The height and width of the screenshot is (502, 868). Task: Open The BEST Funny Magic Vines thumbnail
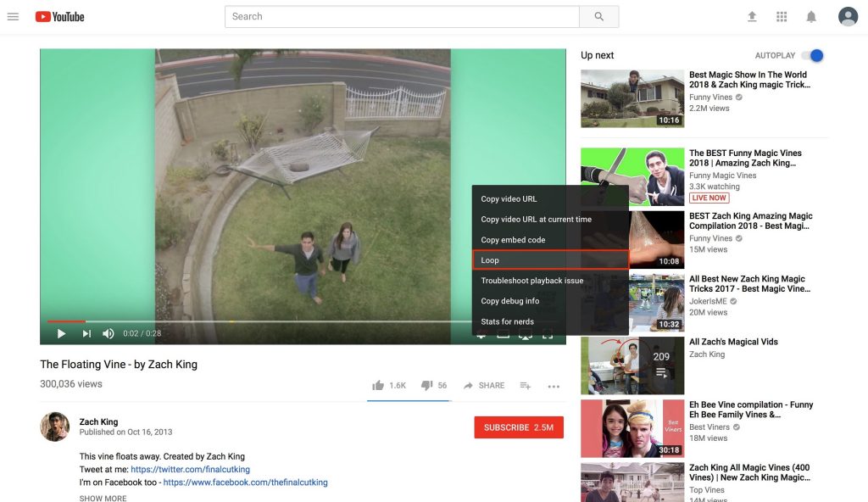[632, 176]
